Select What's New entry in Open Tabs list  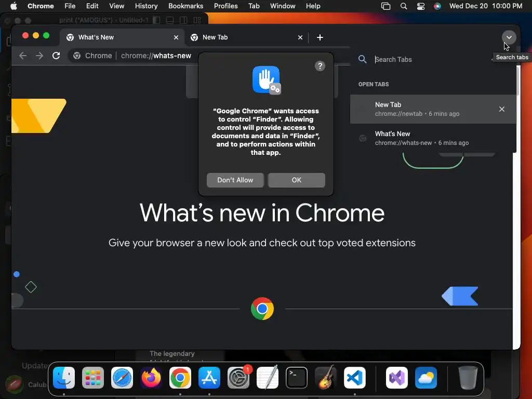pos(433,138)
